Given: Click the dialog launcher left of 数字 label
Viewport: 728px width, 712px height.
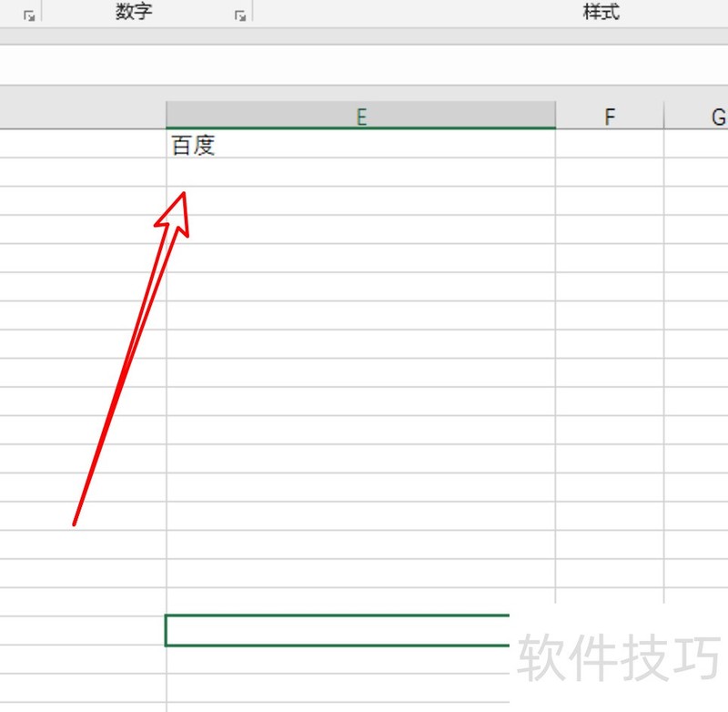Looking at the screenshot, I should (28, 14).
